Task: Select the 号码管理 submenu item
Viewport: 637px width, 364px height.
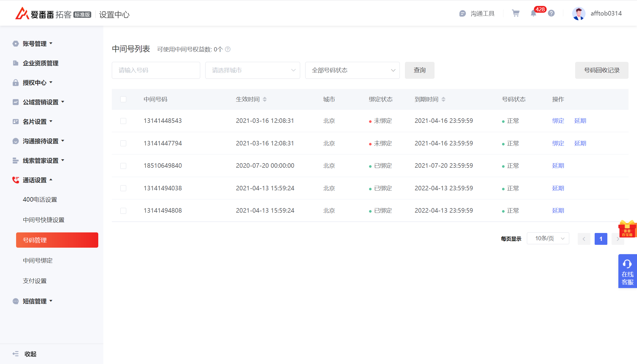Action: point(57,240)
